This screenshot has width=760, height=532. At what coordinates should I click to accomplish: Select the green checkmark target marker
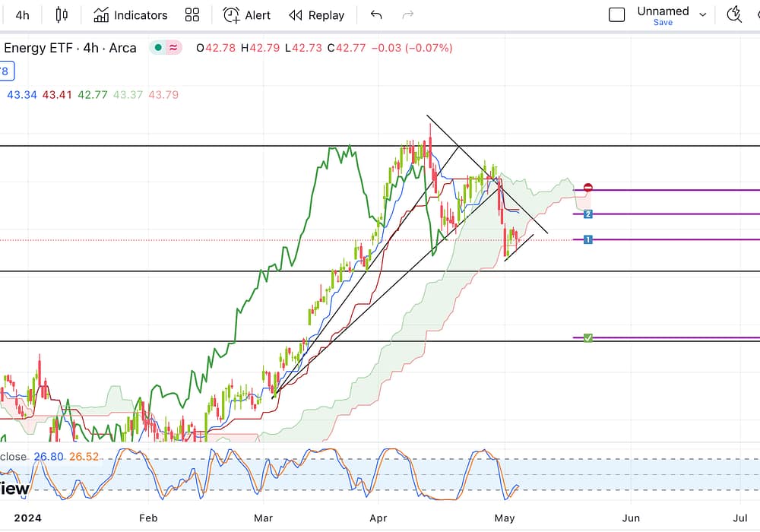[x=587, y=337]
